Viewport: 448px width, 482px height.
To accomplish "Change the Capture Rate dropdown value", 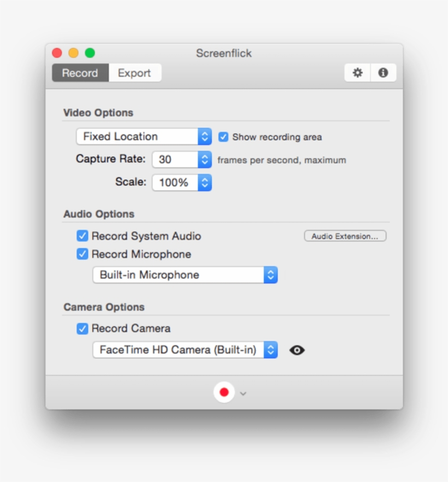I will 181,160.
